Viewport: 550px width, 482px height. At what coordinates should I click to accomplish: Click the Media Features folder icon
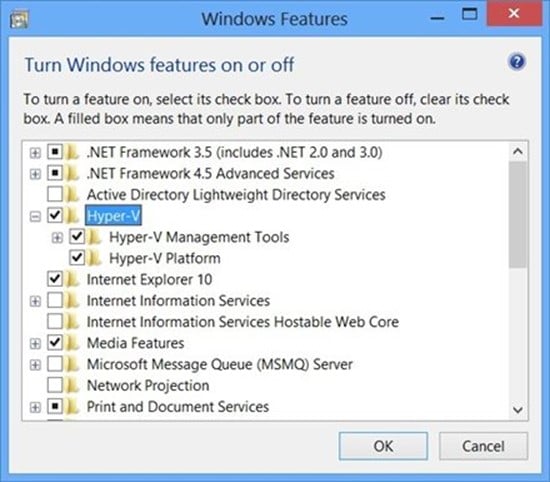[x=72, y=343]
